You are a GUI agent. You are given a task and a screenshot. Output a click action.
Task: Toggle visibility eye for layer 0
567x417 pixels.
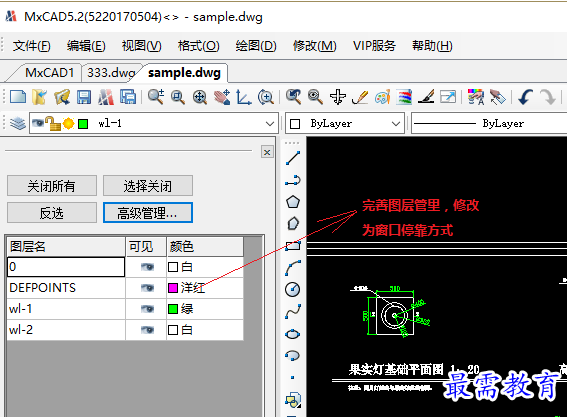click(147, 267)
